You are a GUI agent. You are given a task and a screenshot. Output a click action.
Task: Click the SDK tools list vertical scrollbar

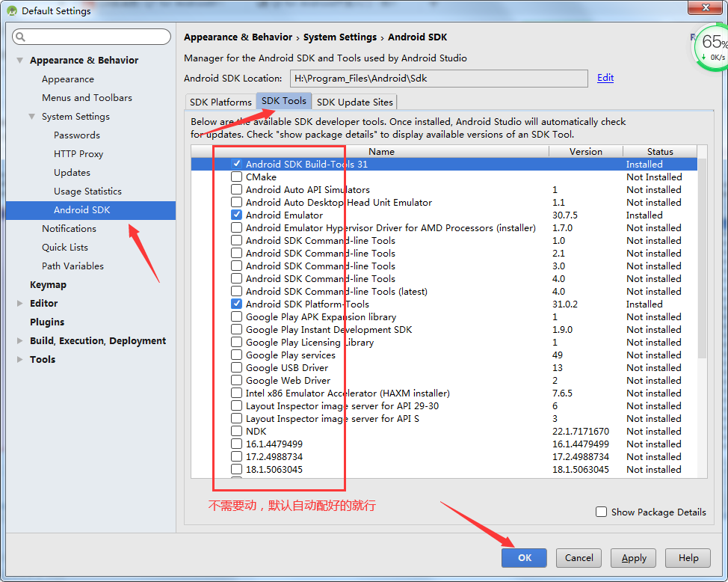[x=702, y=258]
